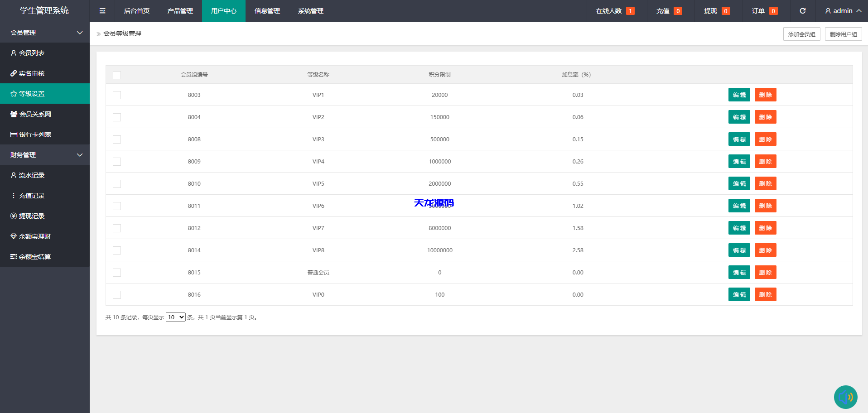Select the checkbox for VIP8 row

[117, 250]
